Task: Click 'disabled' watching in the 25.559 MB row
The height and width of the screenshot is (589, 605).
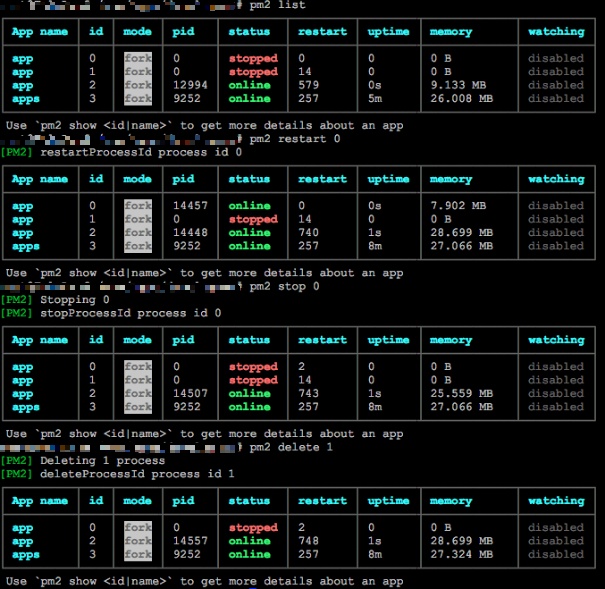Action: click(x=556, y=393)
